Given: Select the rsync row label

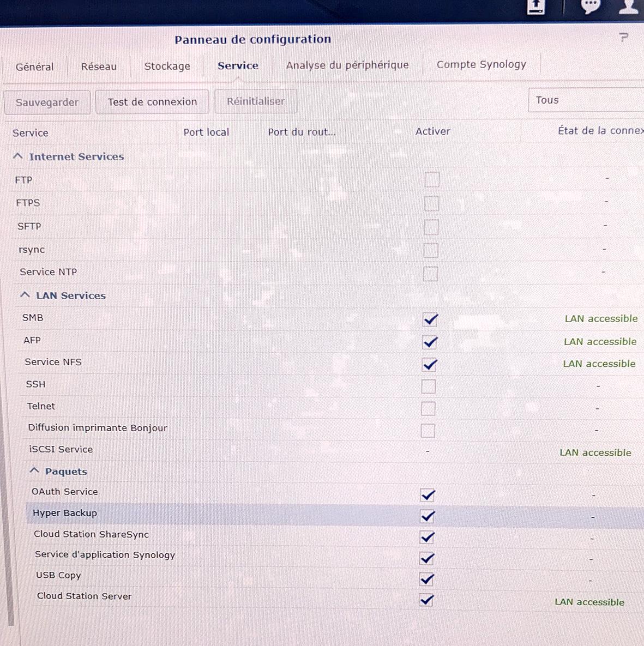Looking at the screenshot, I should point(32,250).
